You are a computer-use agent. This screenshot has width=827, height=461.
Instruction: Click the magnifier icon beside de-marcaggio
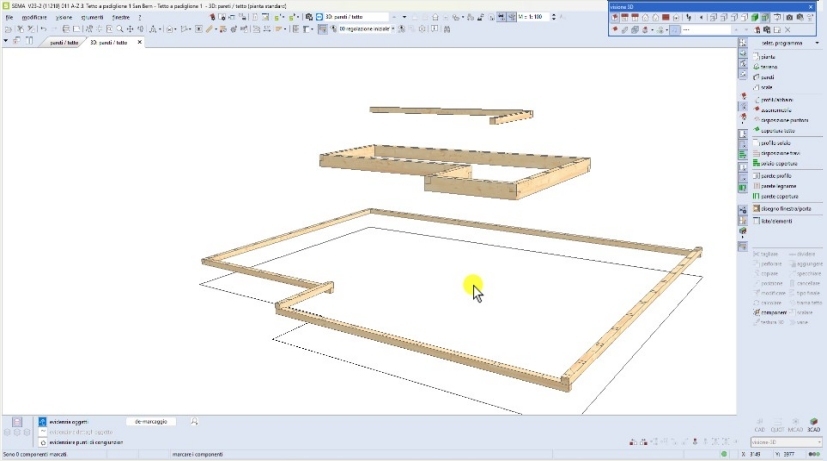coord(194,422)
